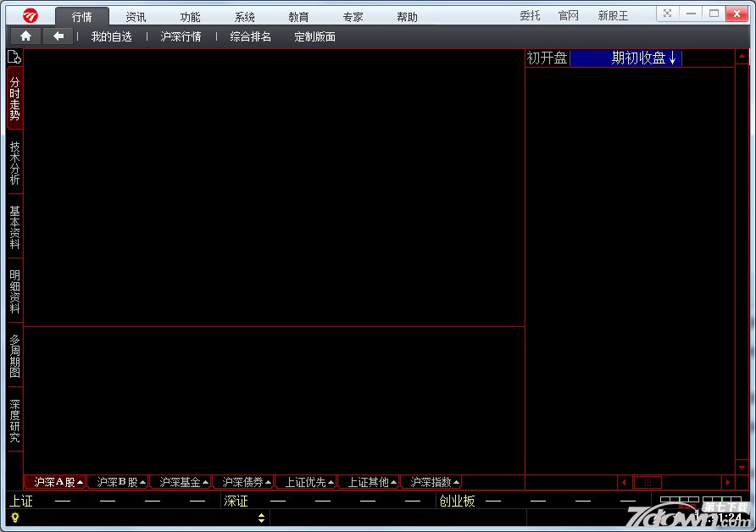Select the 分时走势 side tab
The width and height of the screenshot is (756, 532).
(x=14, y=98)
